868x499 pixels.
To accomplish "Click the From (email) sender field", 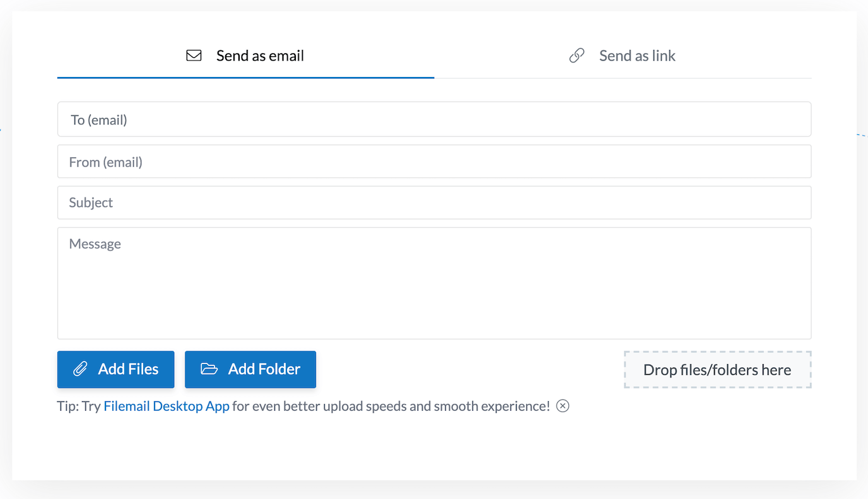I will (x=434, y=161).
